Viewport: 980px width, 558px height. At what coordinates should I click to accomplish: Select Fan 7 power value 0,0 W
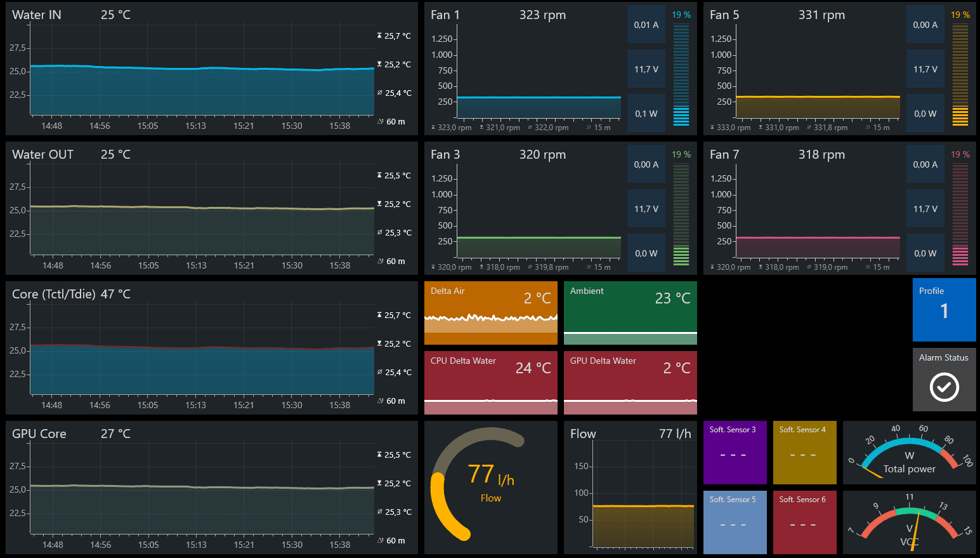click(925, 253)
